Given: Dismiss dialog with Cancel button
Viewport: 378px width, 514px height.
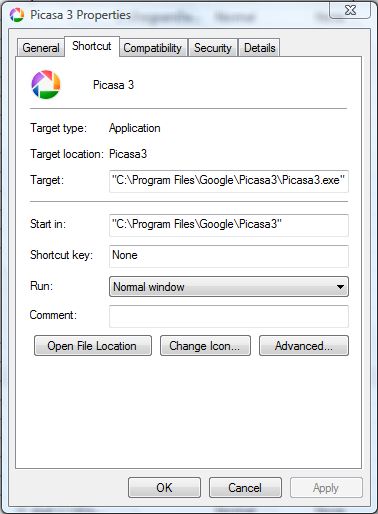Looking at the screenshot, I should click(x=245, y=488).
